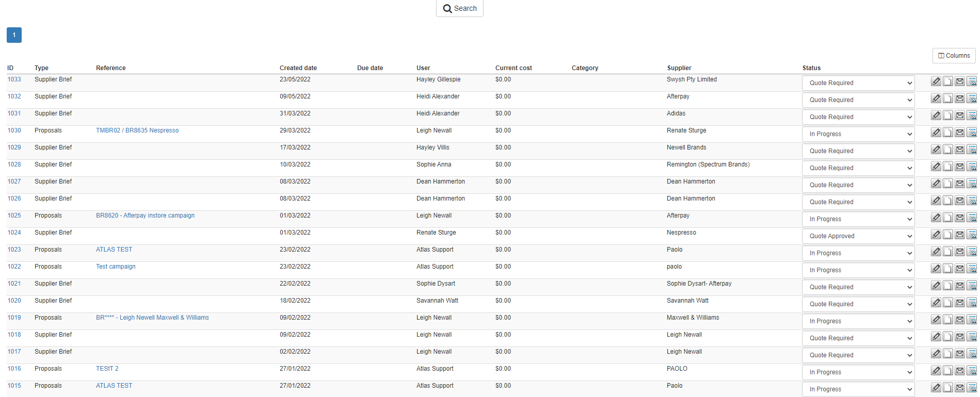The image size is (980, 397).
Task: Open record ID 1024 link
Action: tap(14, 233)
